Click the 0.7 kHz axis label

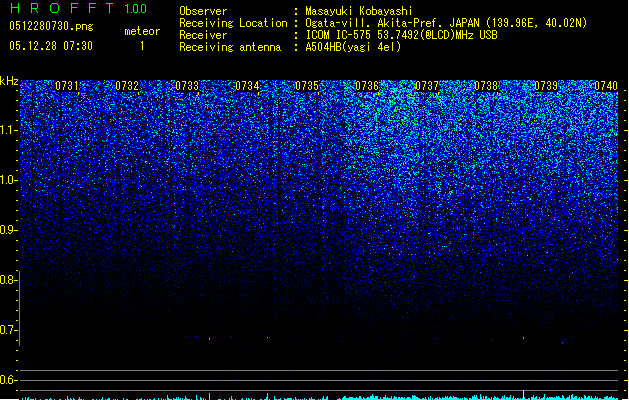[x=8, y=330]
